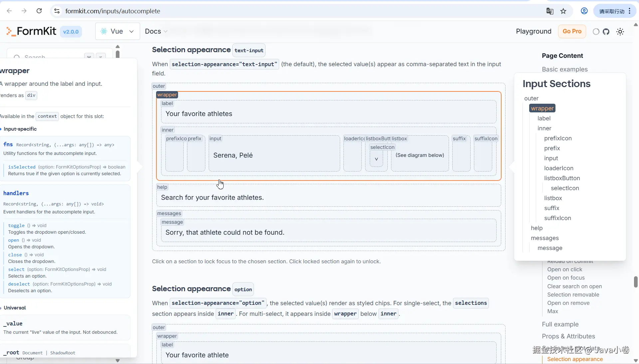Select listboxButton in Input Sections tree
The image size is (639, 364).
tap(562, 178)
